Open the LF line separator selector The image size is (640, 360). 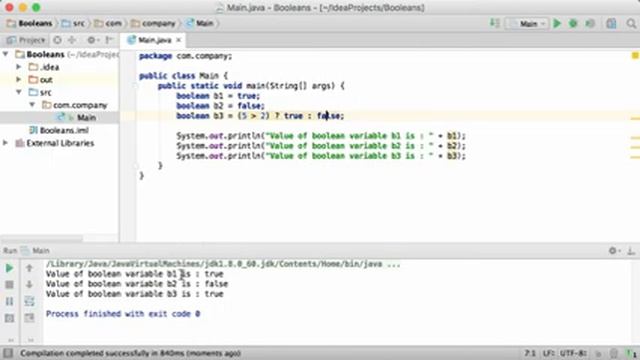click(x=548, y=353)
